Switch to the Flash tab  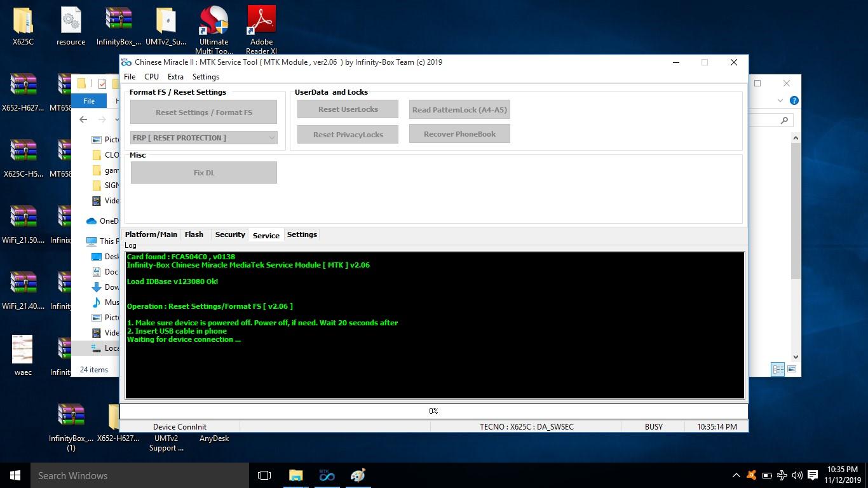(194, 234)
